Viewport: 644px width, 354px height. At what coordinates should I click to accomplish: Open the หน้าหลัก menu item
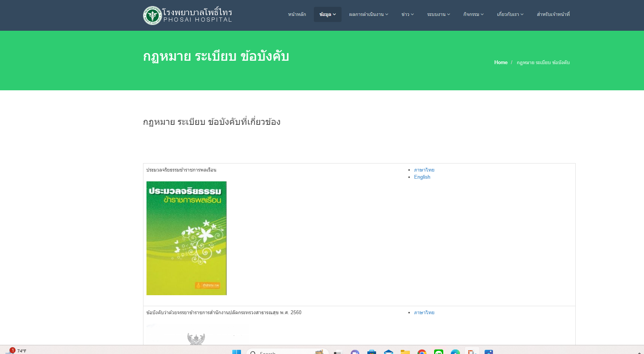pos(297,14)
